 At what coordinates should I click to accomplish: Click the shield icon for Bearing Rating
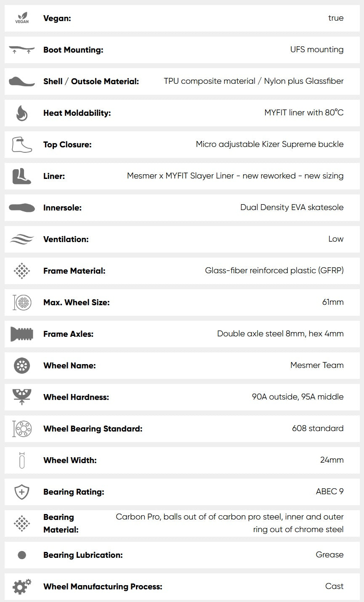point(22,492)
